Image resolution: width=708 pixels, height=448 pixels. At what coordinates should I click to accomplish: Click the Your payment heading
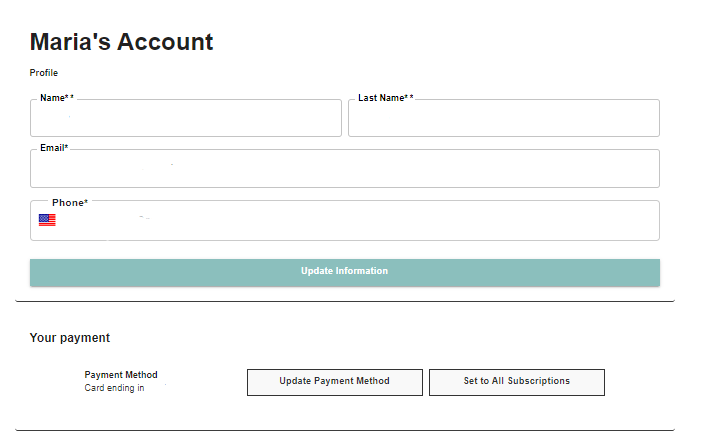tap(70, 338)
